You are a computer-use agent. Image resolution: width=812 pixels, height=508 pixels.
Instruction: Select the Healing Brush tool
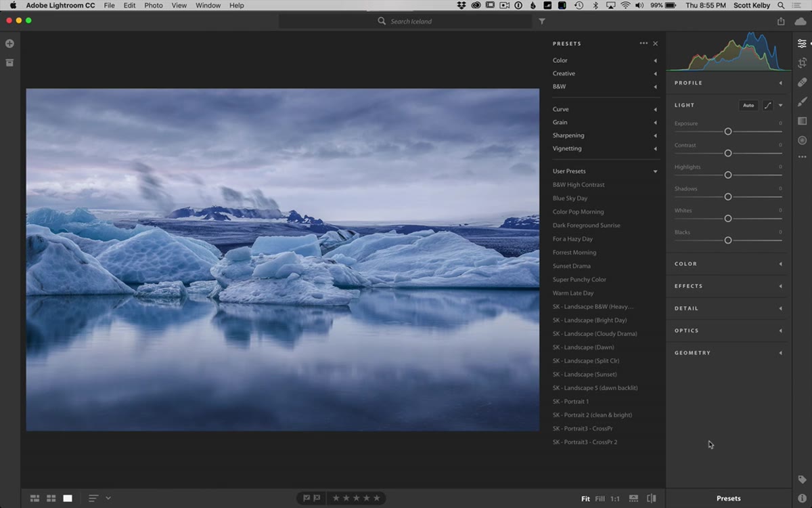point(802,82)
